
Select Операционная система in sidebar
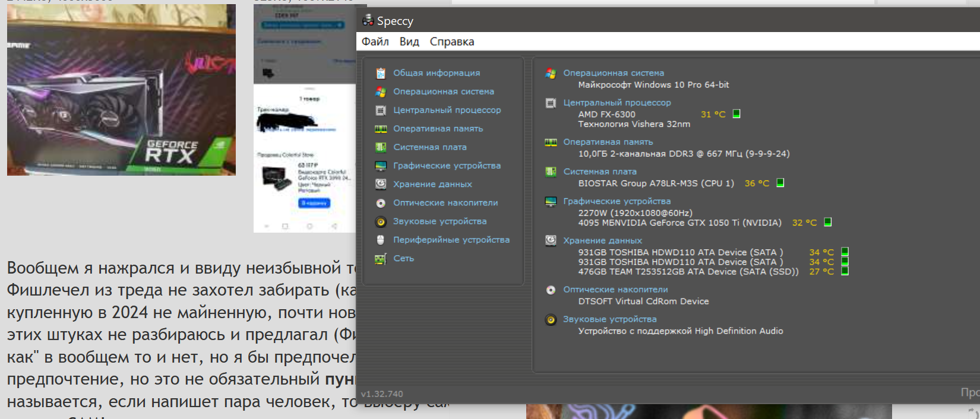[444, 91]
